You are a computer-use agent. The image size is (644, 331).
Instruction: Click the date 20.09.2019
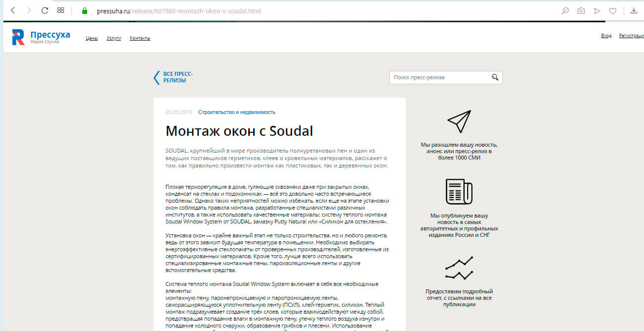179,112
